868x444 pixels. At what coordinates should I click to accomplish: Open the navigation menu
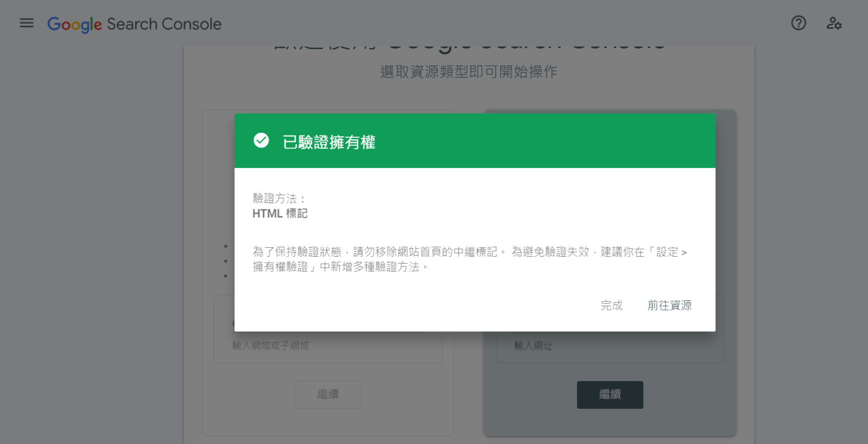coord(26,23)
